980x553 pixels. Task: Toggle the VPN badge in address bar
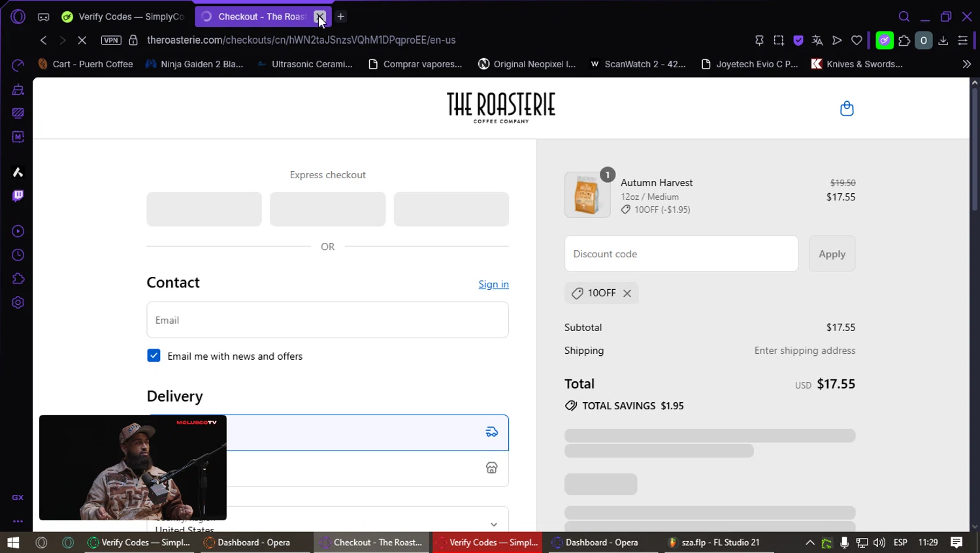pos(111,40)
